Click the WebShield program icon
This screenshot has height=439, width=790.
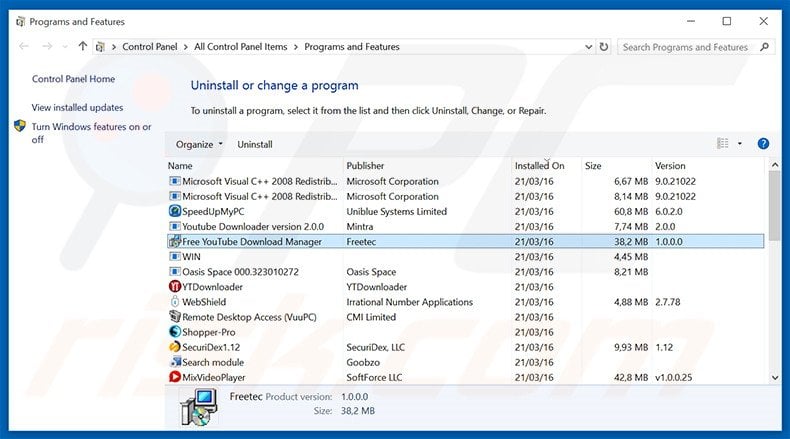pos(174,302)
